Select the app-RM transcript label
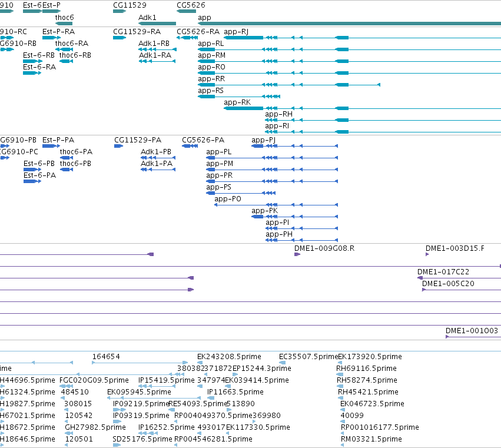501x448 pixels. tap(211, 55)
